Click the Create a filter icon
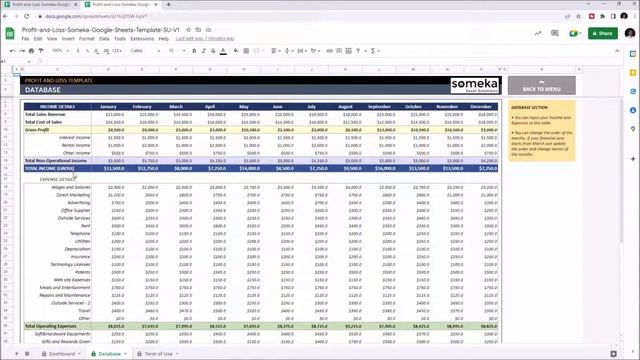Screen dimensions: 640x360 (x=358, y=51)
